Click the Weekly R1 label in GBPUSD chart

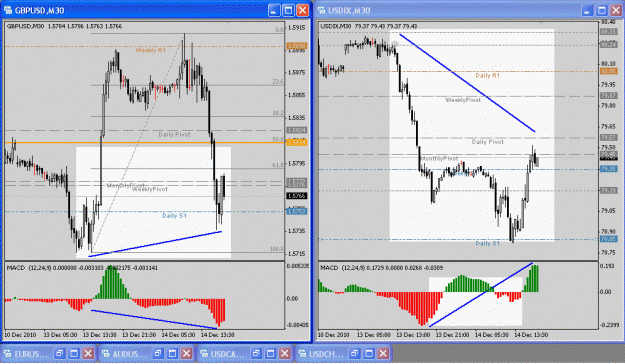click(150, 50)
